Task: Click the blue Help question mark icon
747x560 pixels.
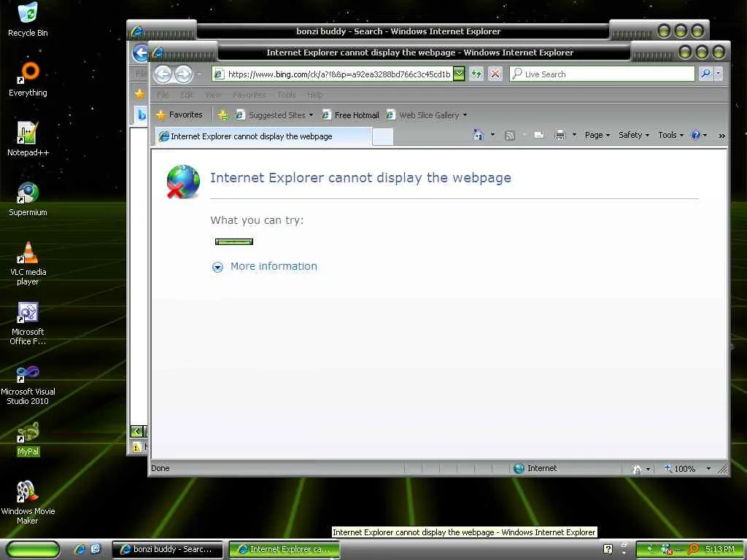Action: [695, 135]
